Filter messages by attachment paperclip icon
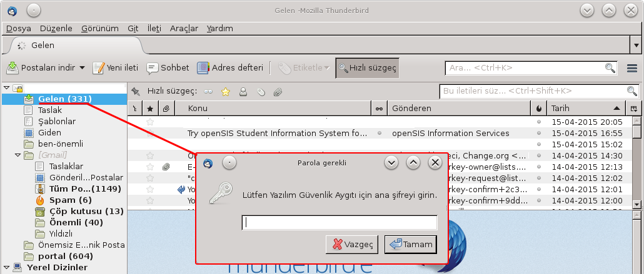The image size is (644, 274). pyautogui.click(x=278, y=92)
